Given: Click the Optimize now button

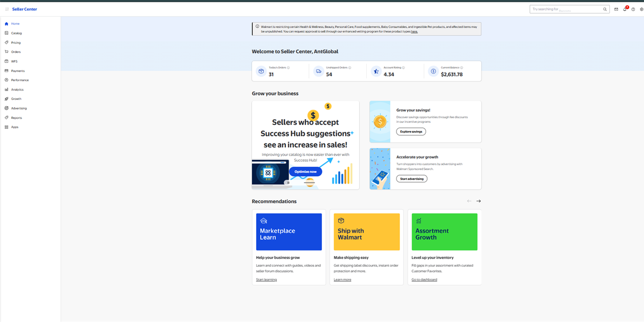Looking at the screenshot, I should coord(305,172).
